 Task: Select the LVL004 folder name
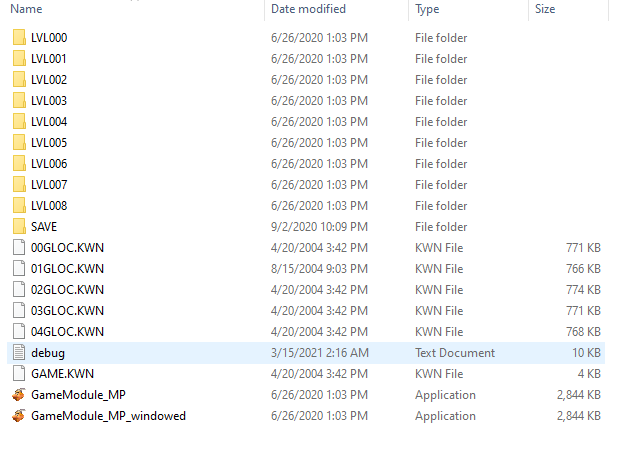pyautogui.click(x=49, y=122)
